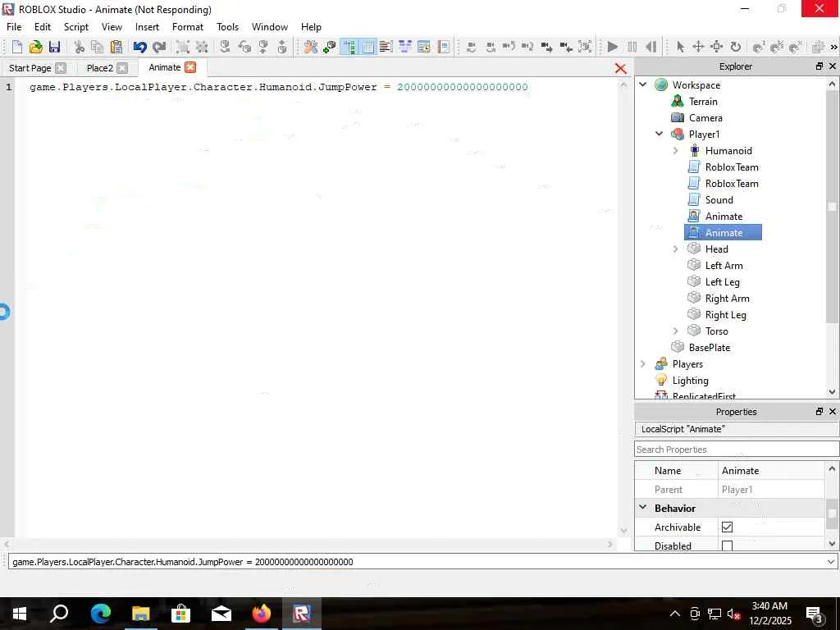The width and height of the screenshot is (840, 630).
Task: Click the New file icon in toolbar
Action: (x=17, y=47)
